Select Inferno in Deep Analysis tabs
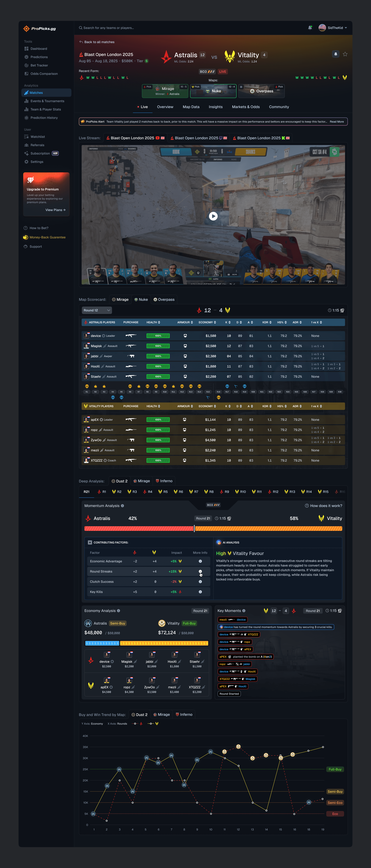This screenshot has width=371, height=868. click(164, 481)
